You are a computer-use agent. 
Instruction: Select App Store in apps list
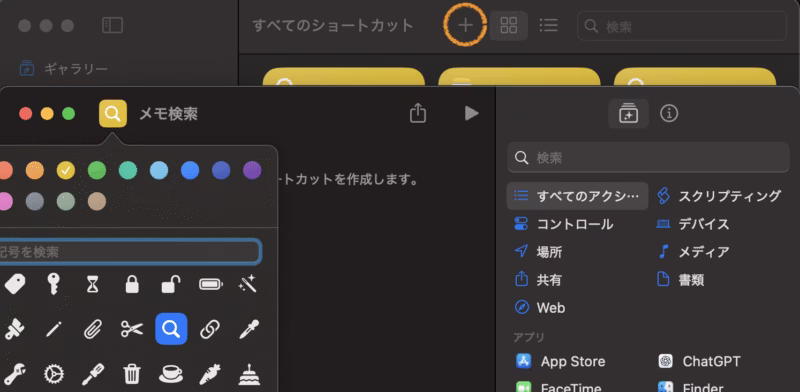pyautogui.click(x=560, y=361)
